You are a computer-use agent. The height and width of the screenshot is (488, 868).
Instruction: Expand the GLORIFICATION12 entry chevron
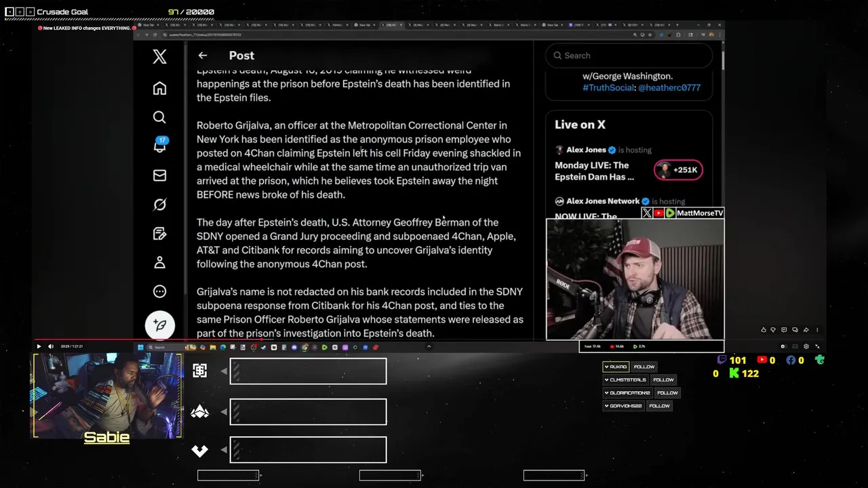606,392
